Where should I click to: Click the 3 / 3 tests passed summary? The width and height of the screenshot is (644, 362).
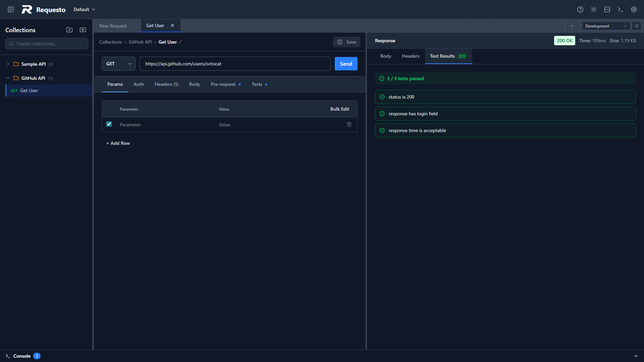click(x=505, y=78)
